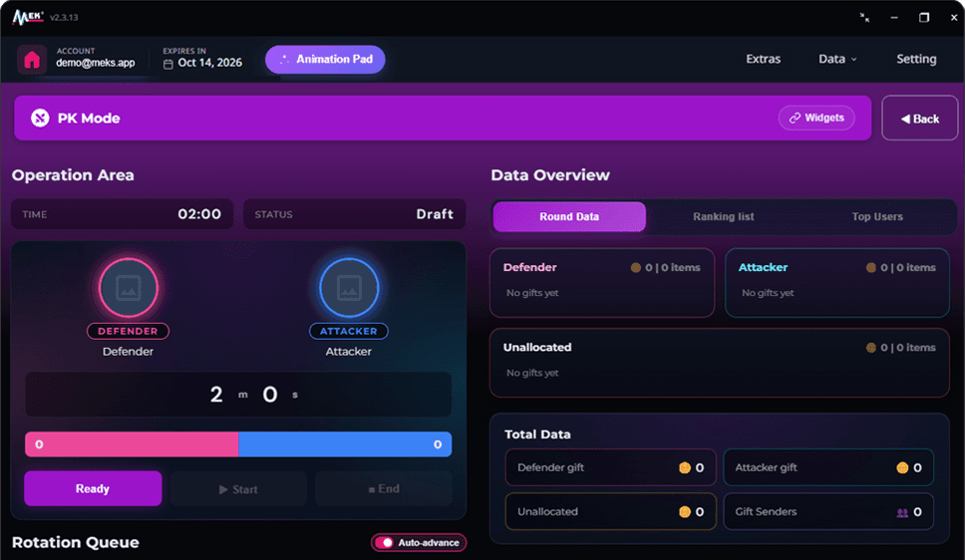965x560 pixels.
Task: Click the compact mode icon in the title bar
Action: [864, 17]
